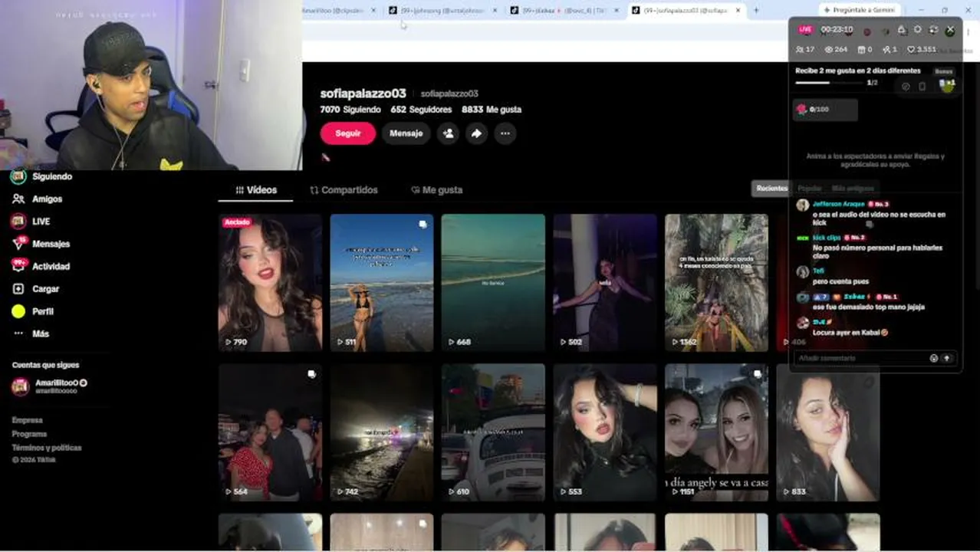Viewport: 980px width, 552px height.
Task: Click the share arrow on profile
Action: point(476,133)
